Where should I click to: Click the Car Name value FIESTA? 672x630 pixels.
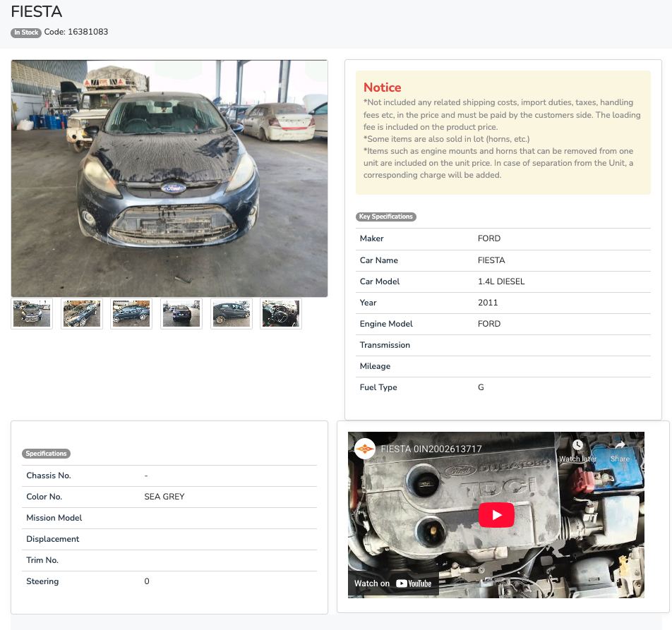[491, 260]
